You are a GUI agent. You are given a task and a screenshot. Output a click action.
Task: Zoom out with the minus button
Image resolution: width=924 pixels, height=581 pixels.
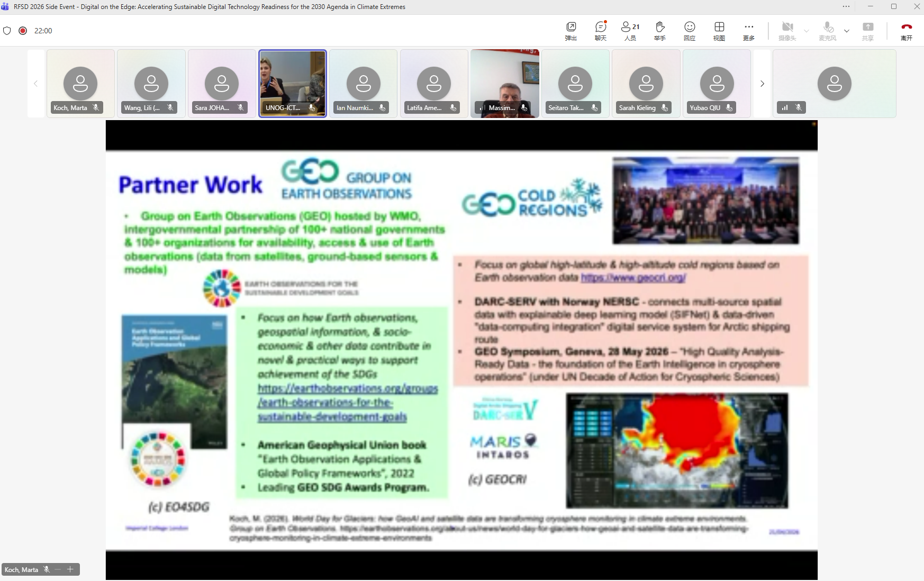click(58, 569)
